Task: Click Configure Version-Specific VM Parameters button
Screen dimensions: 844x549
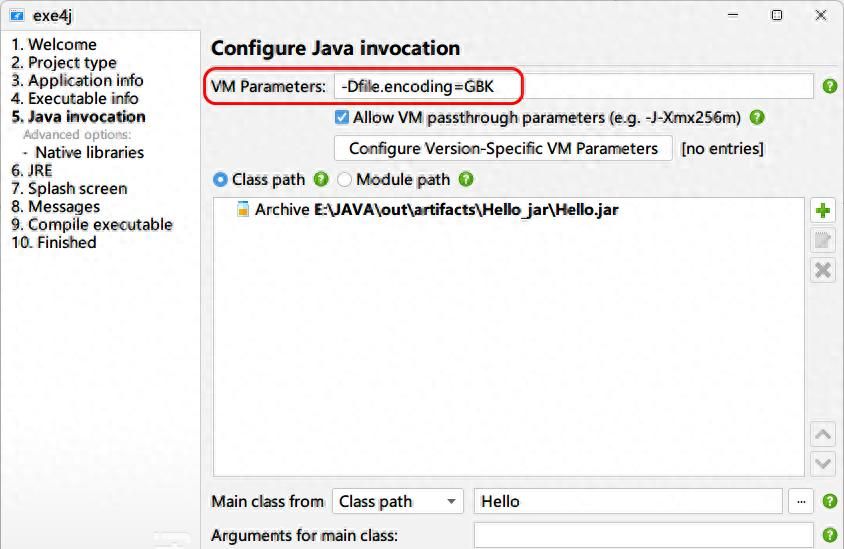Action: [503, 148]
